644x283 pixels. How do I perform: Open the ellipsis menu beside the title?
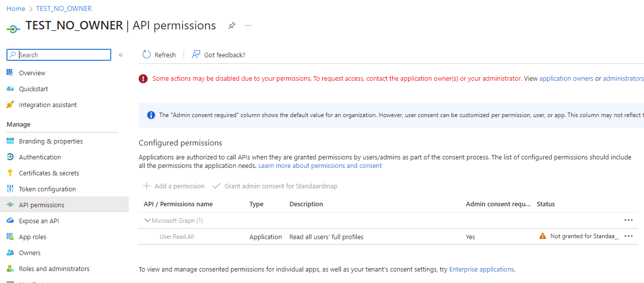pos(248,25)
